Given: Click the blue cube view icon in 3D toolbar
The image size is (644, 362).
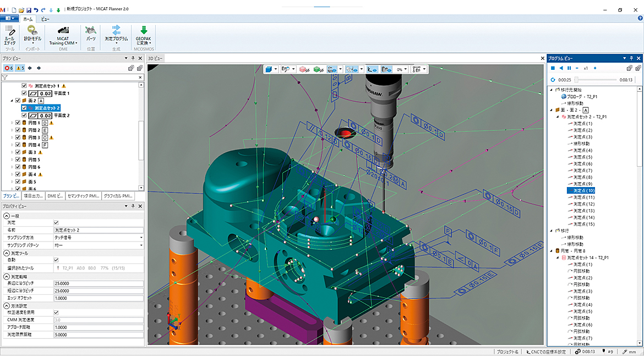Looking at the screenshot, I should [269, 69].
